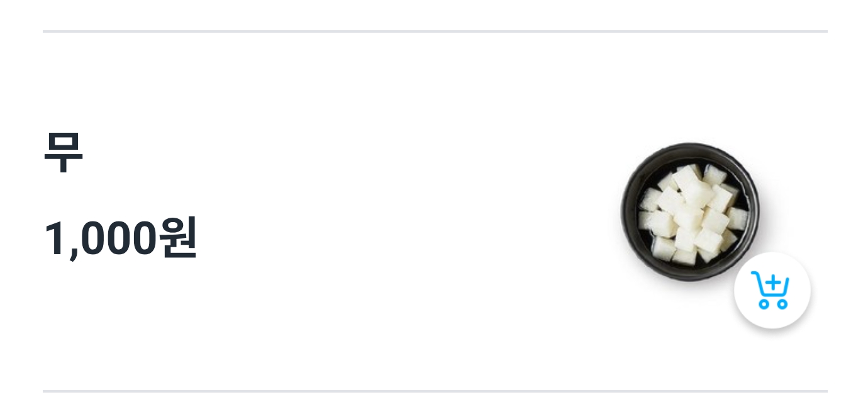This screenshot has width=868, height=397.
Task: Open the 무 menu item title
Action: [x=63, y=152]
